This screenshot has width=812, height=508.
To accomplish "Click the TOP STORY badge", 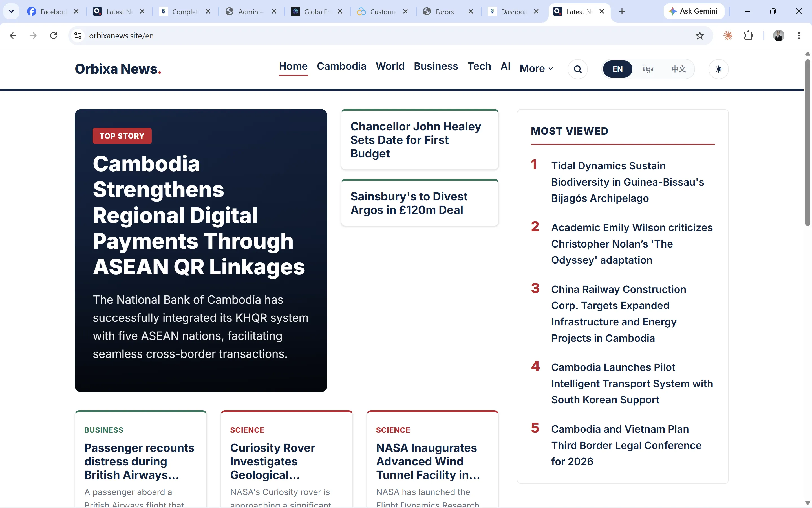I will click(122, 136).
